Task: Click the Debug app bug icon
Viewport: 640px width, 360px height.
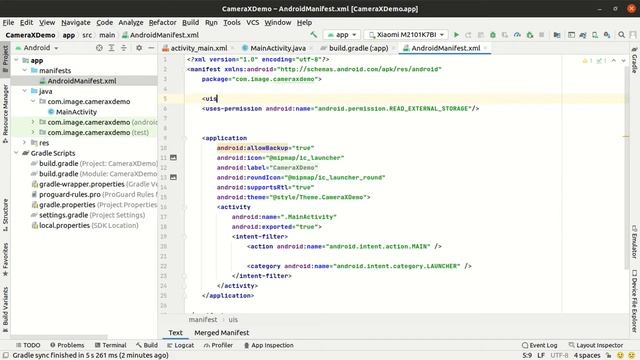Action: [493, 35]
